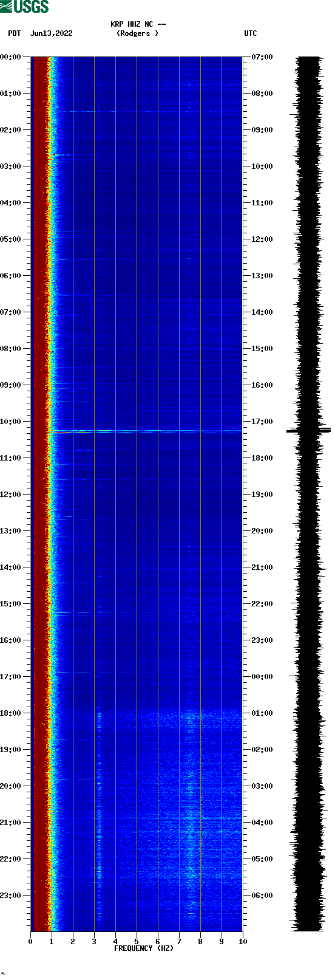Click PDT time label 03:00
This screenshot has height=980, width=335.
point(11,166)
